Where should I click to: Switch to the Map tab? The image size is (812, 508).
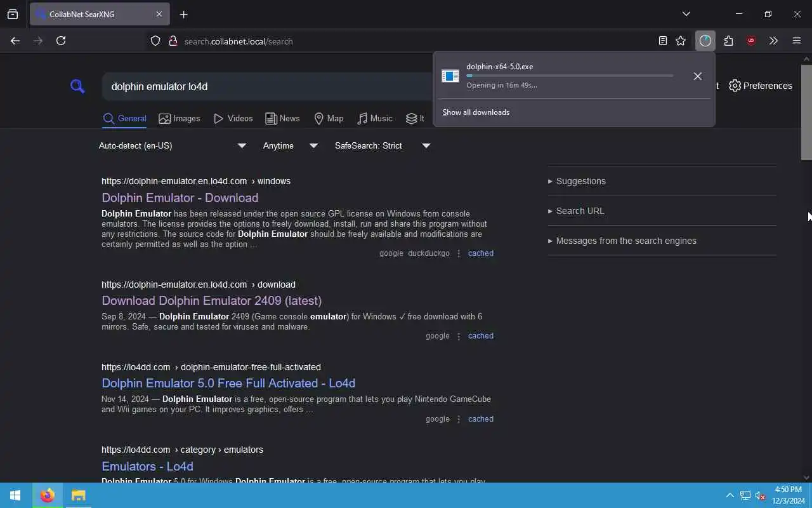(x=329, y=119)
